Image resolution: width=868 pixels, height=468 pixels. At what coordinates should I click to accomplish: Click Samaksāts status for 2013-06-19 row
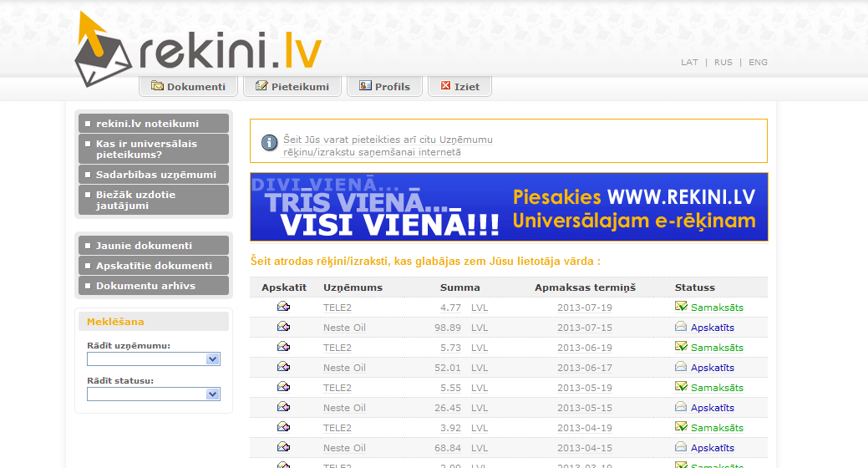click(x=717, y=348)
